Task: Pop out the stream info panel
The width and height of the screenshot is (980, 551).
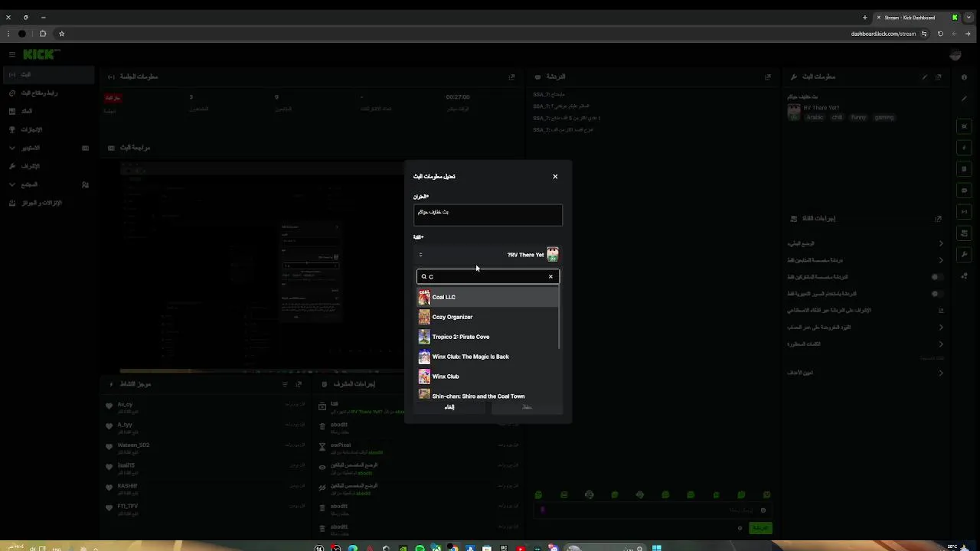Action: tap(939, 77)
